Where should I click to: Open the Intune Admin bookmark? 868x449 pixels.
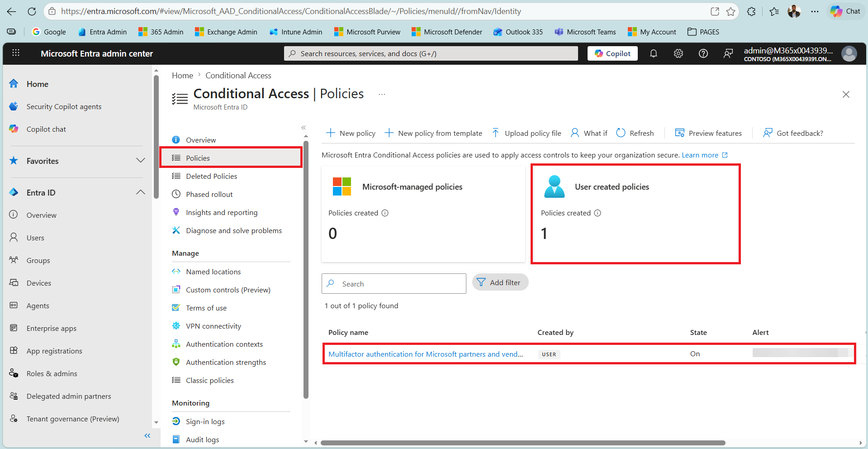pos(296,32)
